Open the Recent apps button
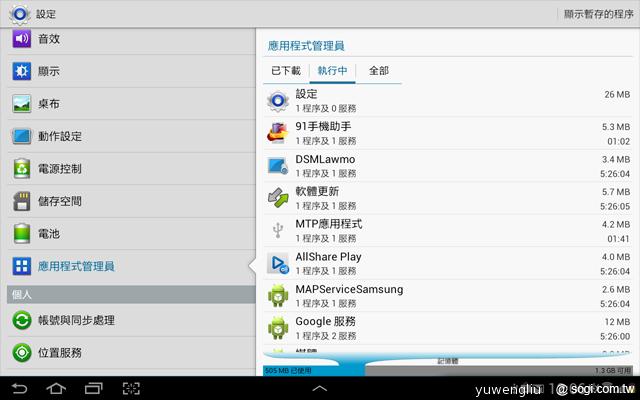 pos(93,388)
